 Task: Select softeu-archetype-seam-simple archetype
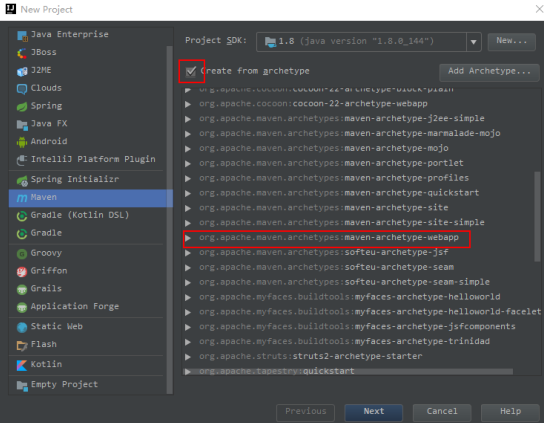344,282
